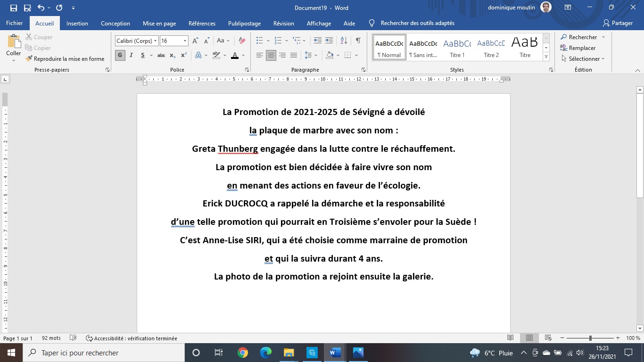This screenshot has width=644, height=362.
Task: Toggle bold formatting with G button
Action: tap(120, 55)
